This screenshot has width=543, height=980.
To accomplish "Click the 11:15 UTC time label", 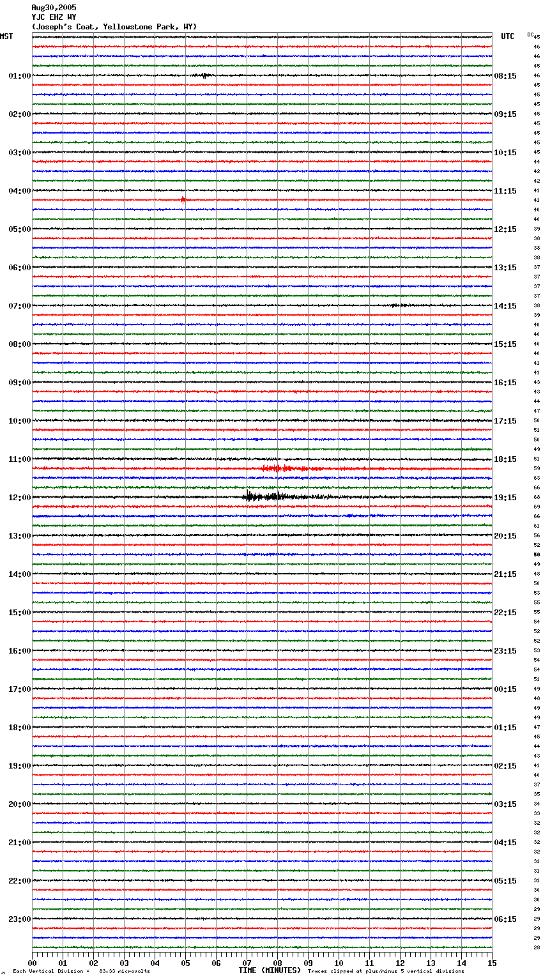I will pos(505,191).
